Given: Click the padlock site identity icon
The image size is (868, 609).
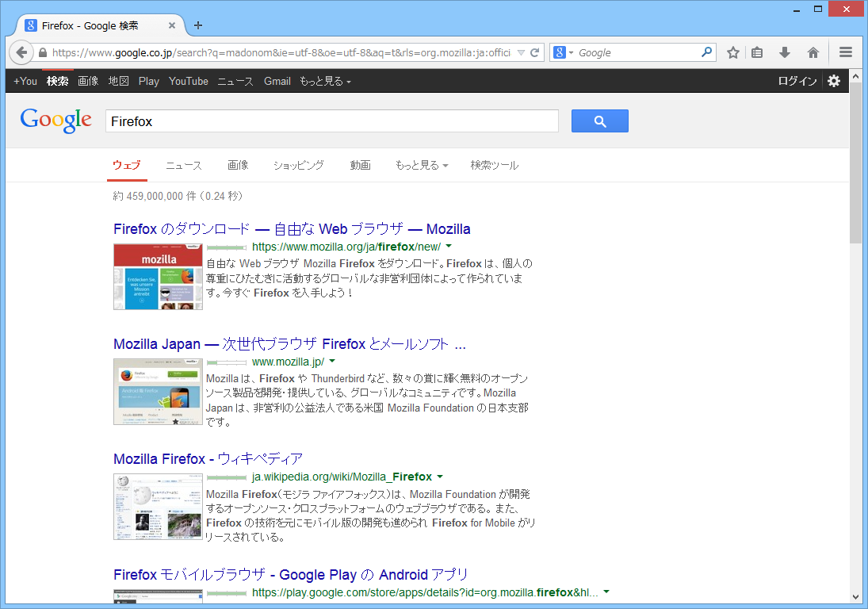Looking at the screenshot, I should pyautogui.click(x=43, y=53).
